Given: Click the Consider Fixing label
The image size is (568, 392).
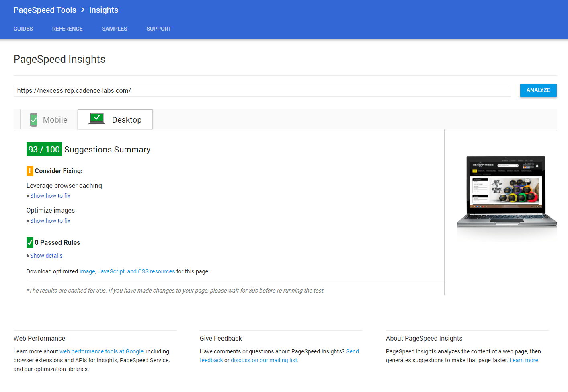Looking at the screenshot, I should pos(59,171).
